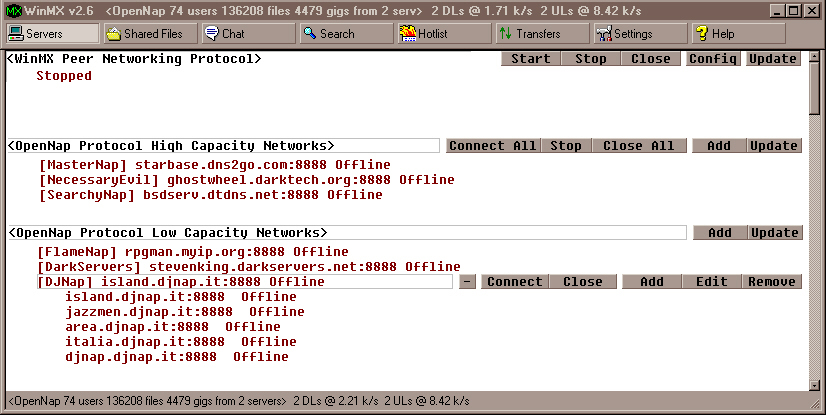The height and width of the screenshot is (415, 826).
Task: Stop the WinMX Peer Networking Protocol
Action: [591, 59]
